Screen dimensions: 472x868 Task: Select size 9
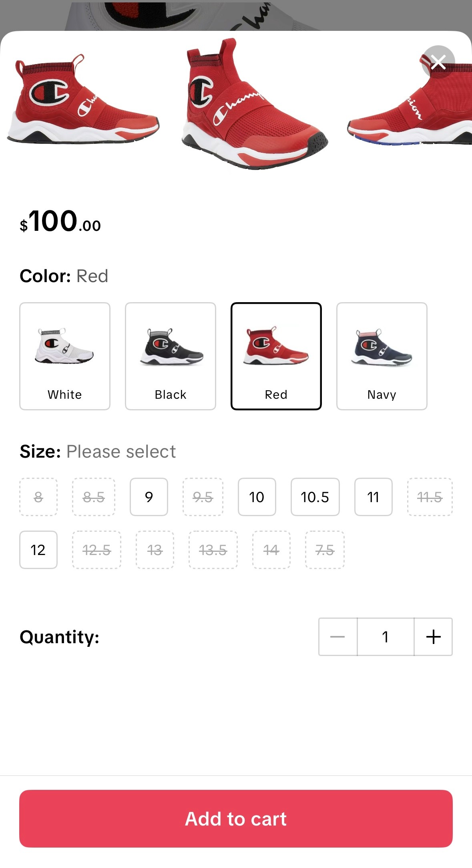tap(149, 497)
